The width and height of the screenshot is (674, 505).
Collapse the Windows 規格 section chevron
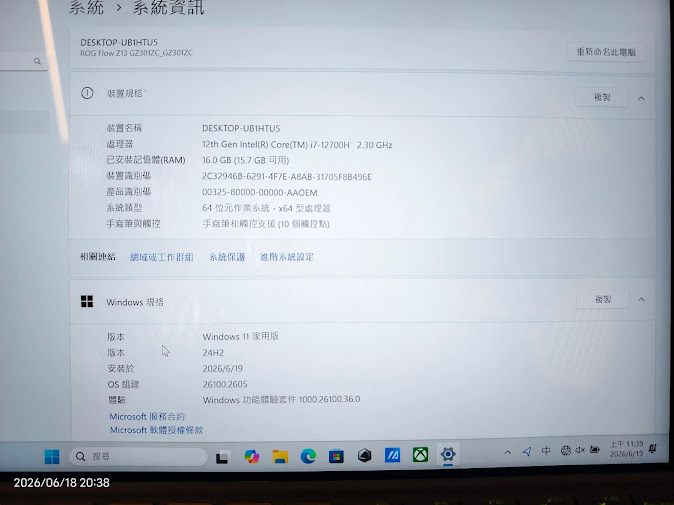[x=641, y=300]
